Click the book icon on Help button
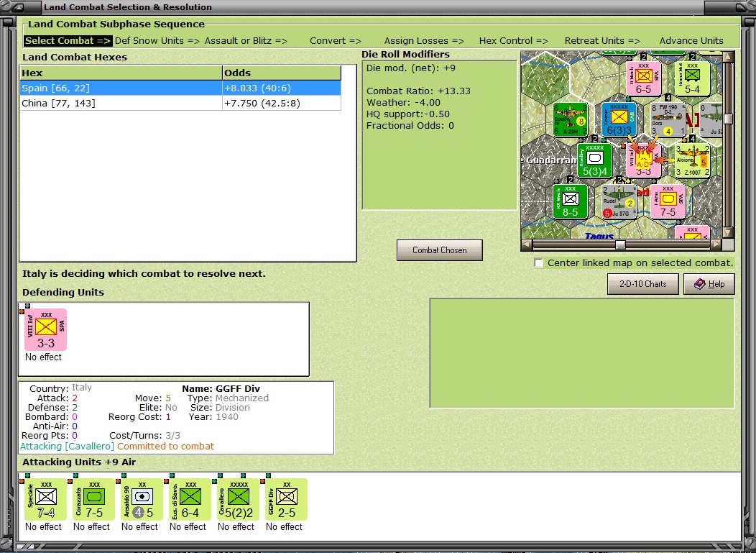Screen dimensions: 756x553 tap(700, 284)
